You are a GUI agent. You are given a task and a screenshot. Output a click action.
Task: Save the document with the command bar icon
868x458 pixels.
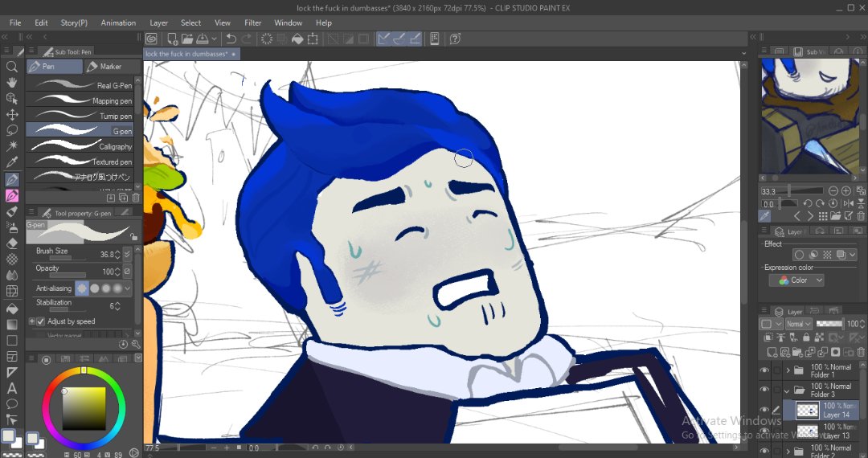(x=202, y=39)
